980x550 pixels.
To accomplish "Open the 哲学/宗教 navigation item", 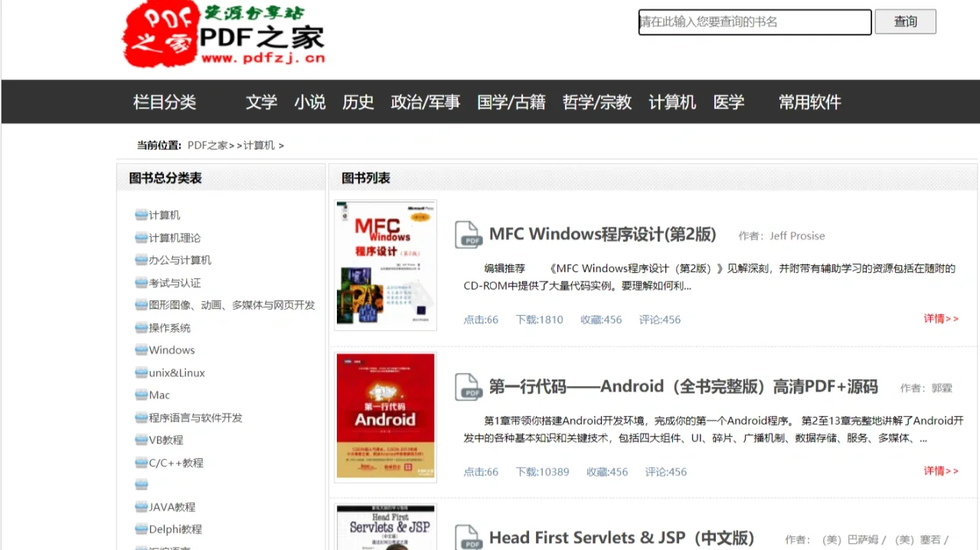I will coord(596,102).
